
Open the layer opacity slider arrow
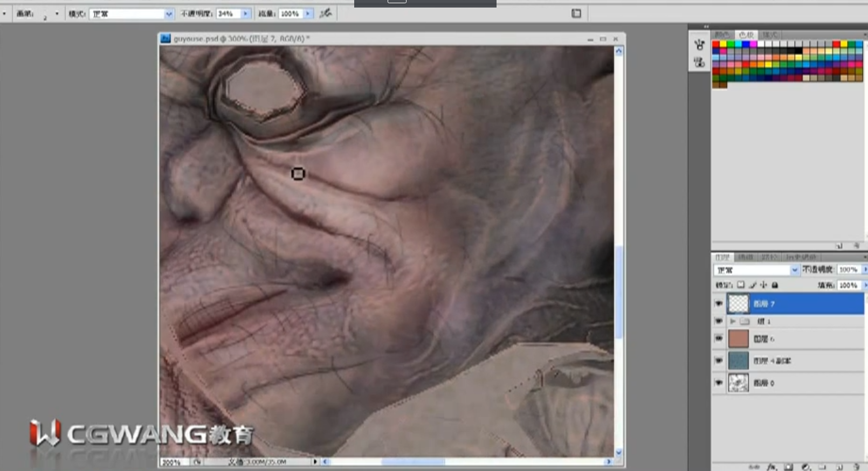click(x=865, y=269)
